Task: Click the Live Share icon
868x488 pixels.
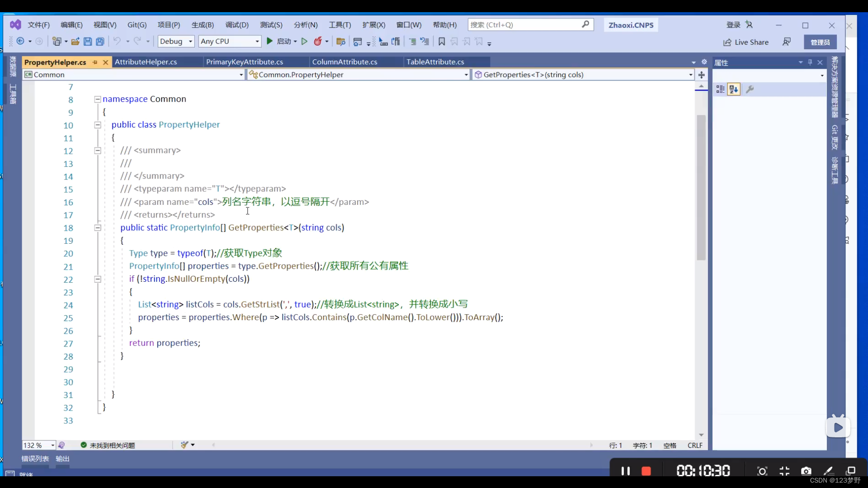Action: point(727,42)
